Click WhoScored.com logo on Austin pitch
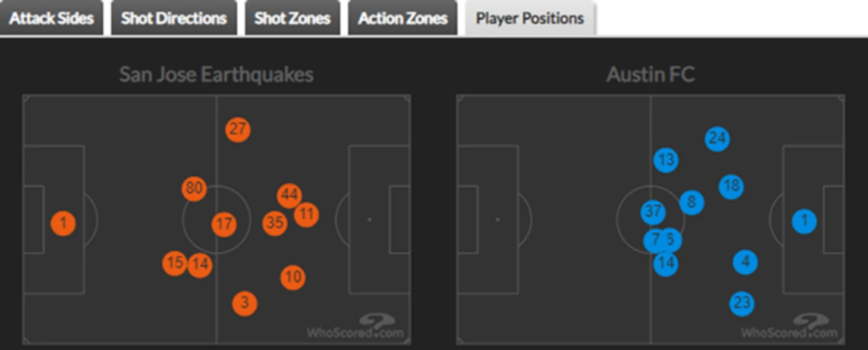Image resolution: width=868 pixels, height=350 pixels. 790,327
